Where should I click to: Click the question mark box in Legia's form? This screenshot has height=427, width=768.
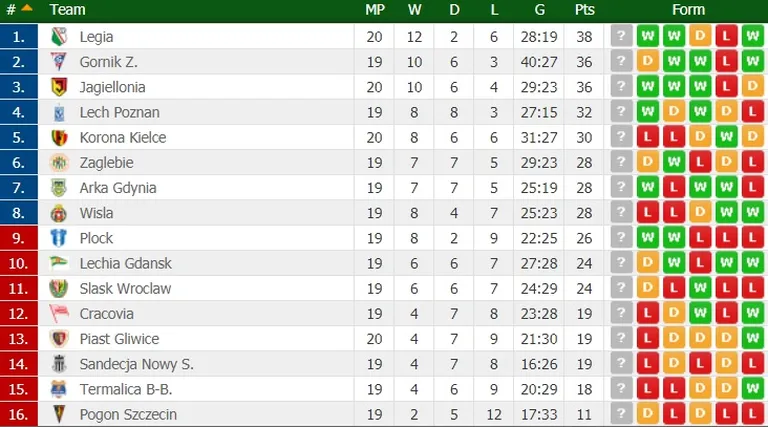pos(622,36)
